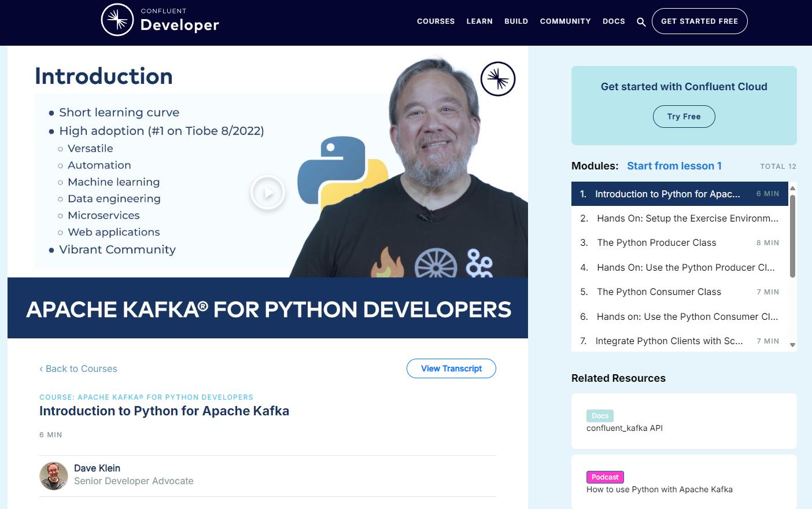Play the introduction video
812x509 pixels.
(x=268, y=192)
